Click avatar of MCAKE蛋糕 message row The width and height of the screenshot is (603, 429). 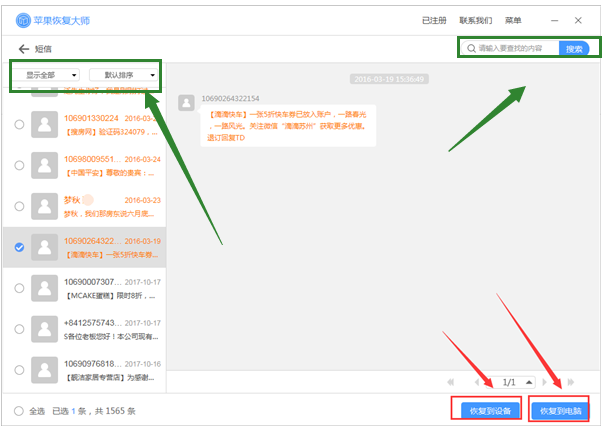pyautogui.click(x=45, y=288)
